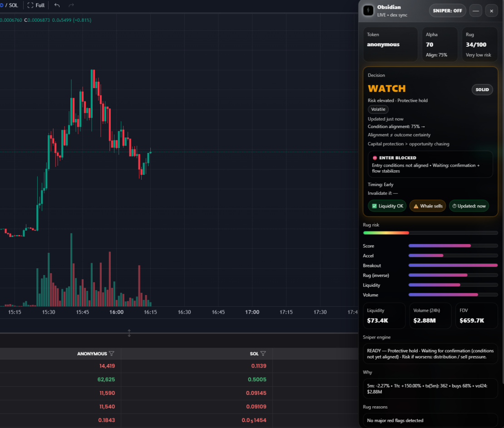
Task: Click the SOL column filter icon
Action: click(x=263, y=354)
